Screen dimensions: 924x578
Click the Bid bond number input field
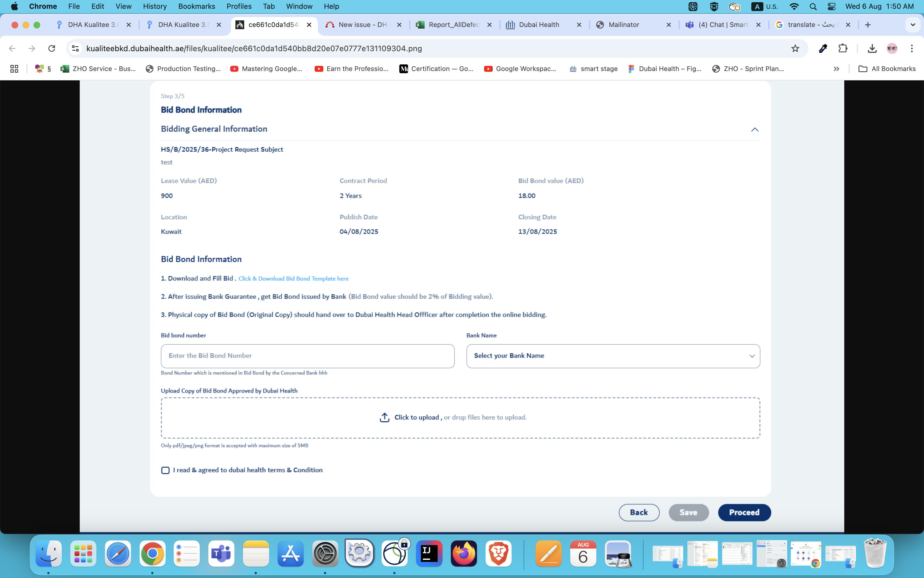tap(307, 356)
